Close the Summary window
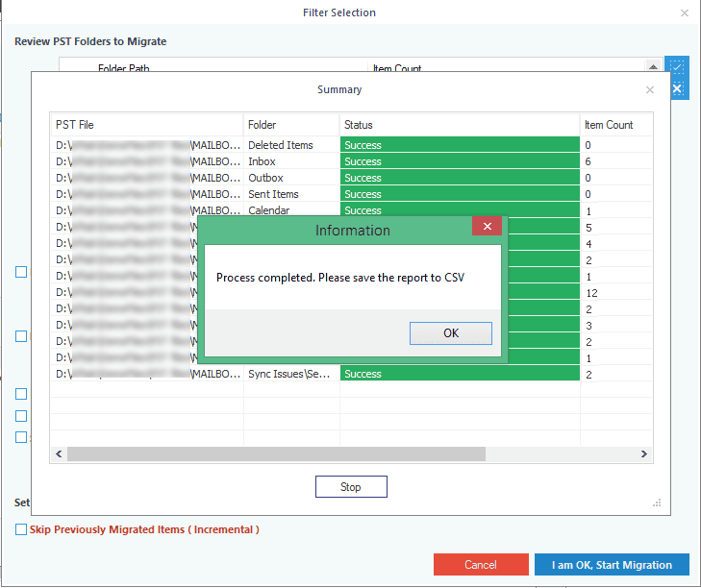Viewport: 701px width, 588px height. tap(650, 89)
